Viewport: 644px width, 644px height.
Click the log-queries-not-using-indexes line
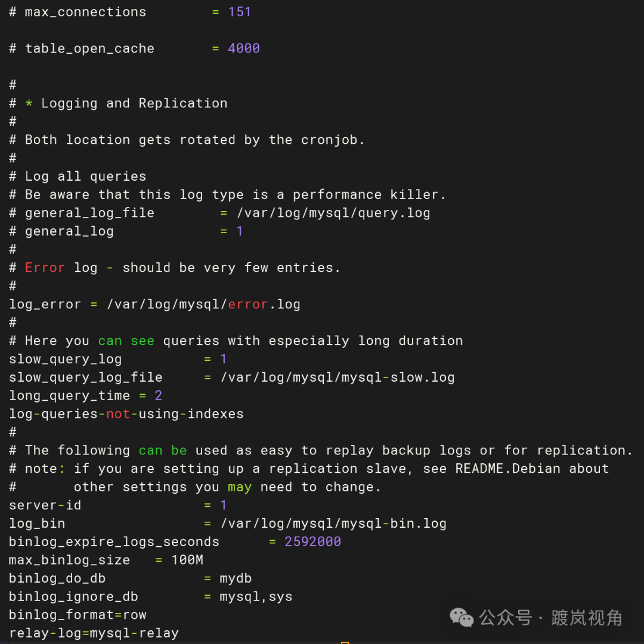pyautogui.click(x=126, y=414)
